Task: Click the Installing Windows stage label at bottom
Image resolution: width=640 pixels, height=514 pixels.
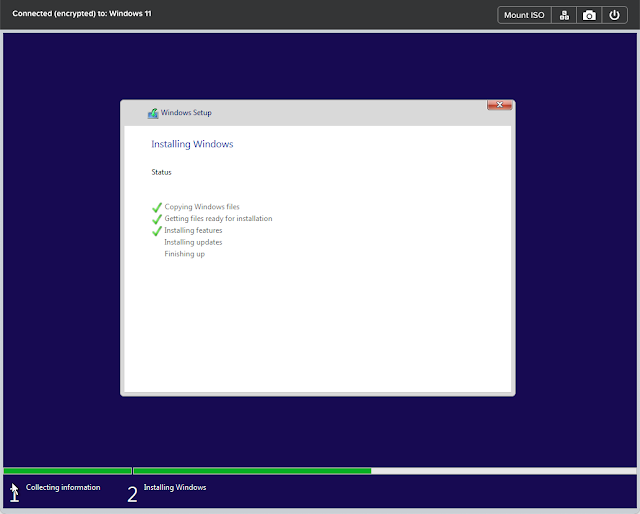Action: pyautogui.click(x=175, y=487)
